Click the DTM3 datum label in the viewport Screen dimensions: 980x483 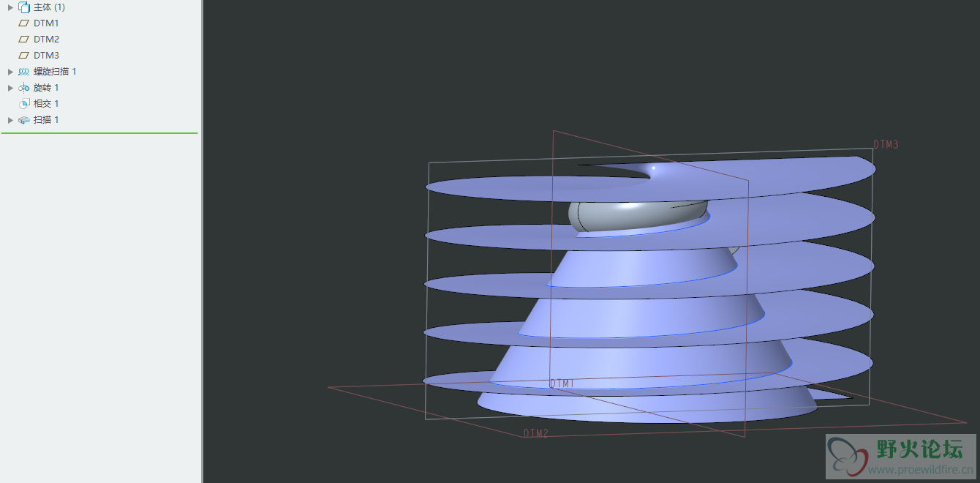886,145
